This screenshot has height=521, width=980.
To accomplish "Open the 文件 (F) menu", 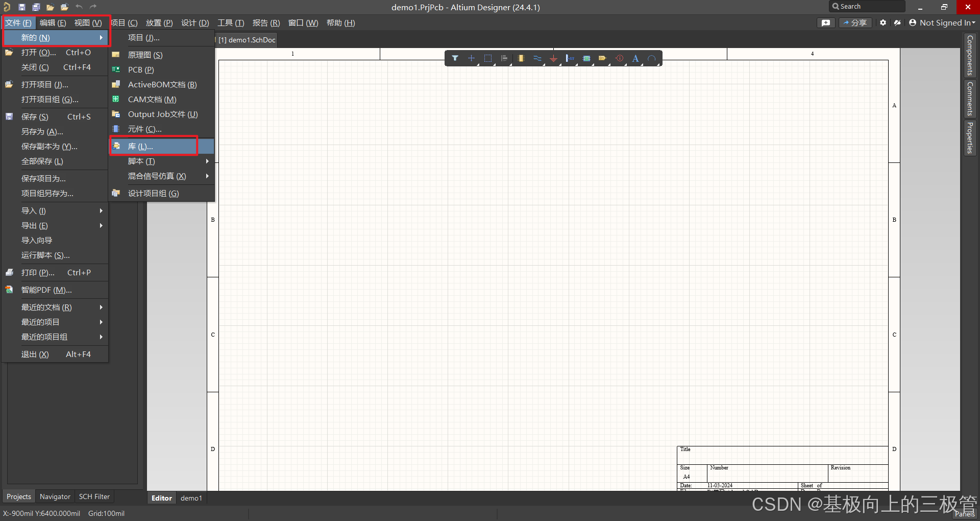I will pyautogui.click(x=18, y=22).
